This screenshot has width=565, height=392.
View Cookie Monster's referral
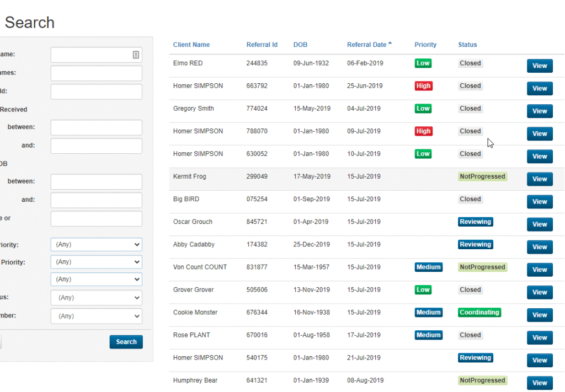coord(540,315)
